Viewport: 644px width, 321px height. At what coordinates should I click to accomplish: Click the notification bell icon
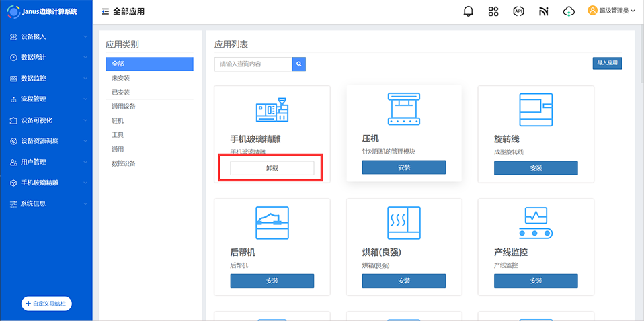[x=469, y=11]
